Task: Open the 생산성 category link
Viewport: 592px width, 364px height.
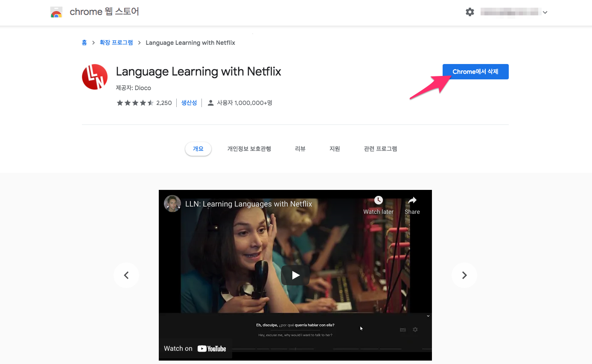Action: (189, 103)
